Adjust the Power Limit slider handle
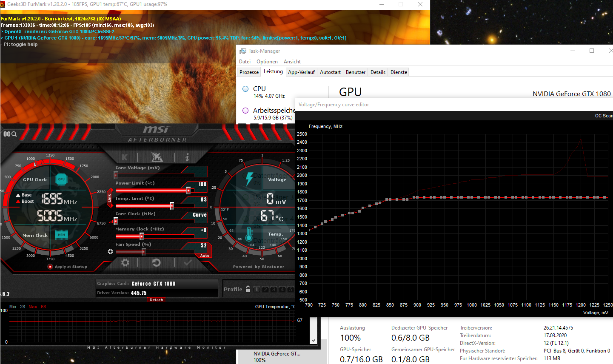Image resolution: width=613 pixels, height=364 pixels. coord(188,191)
